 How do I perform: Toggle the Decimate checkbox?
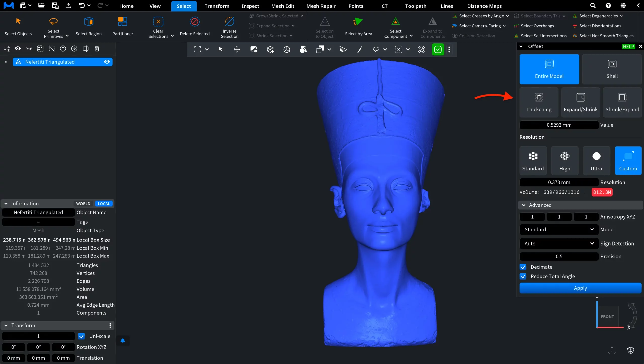click(523, 267)
